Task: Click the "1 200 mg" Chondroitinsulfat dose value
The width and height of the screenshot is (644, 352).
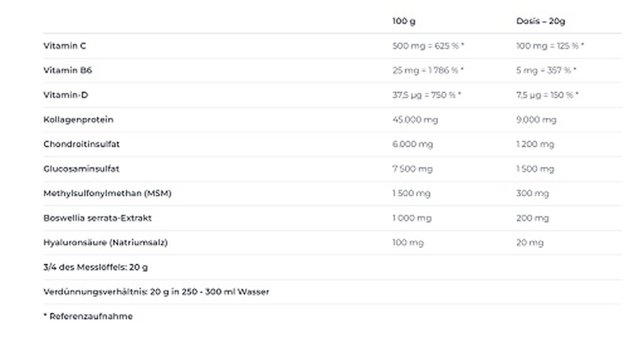Action: (535, 144)
